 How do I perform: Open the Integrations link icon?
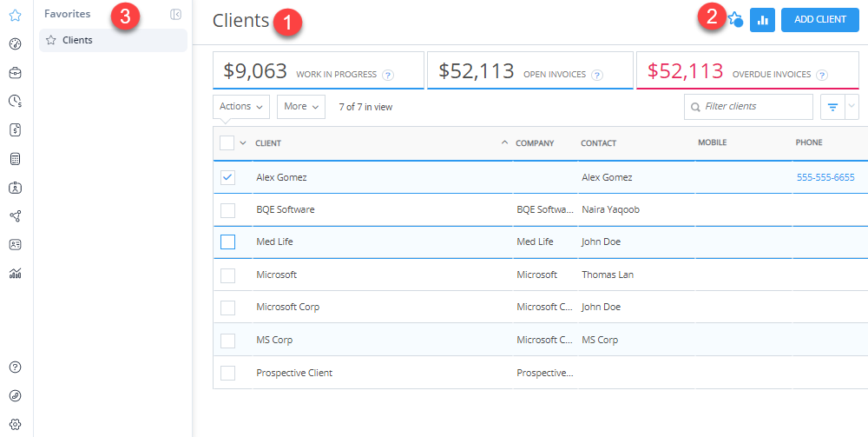[16, 395]
